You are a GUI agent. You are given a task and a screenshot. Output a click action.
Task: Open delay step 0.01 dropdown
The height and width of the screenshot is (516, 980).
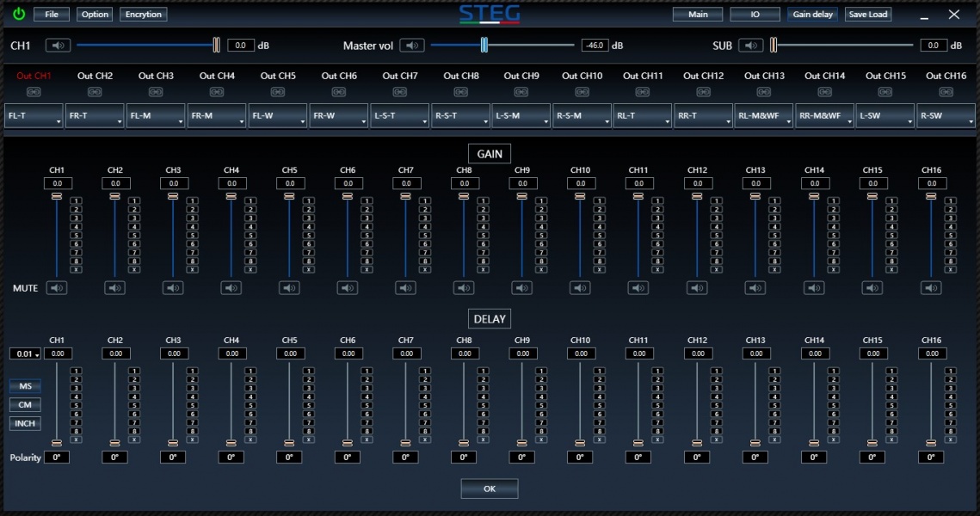(25, 353)
